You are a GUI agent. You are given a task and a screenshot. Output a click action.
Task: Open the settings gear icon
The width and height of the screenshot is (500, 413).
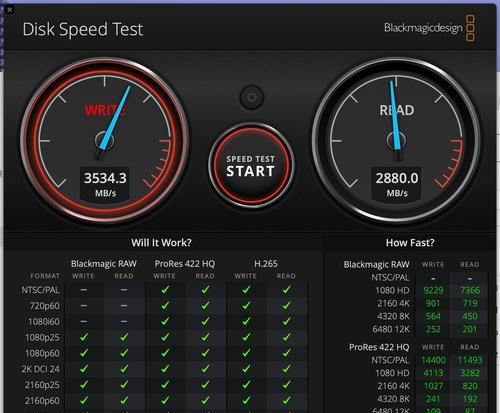(x=252, y=97)
